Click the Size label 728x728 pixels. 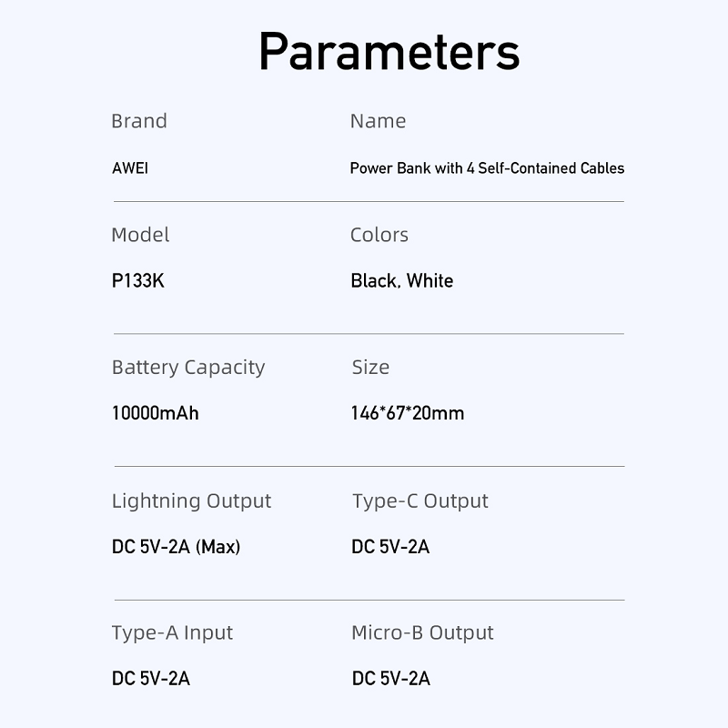coord(370,368)
